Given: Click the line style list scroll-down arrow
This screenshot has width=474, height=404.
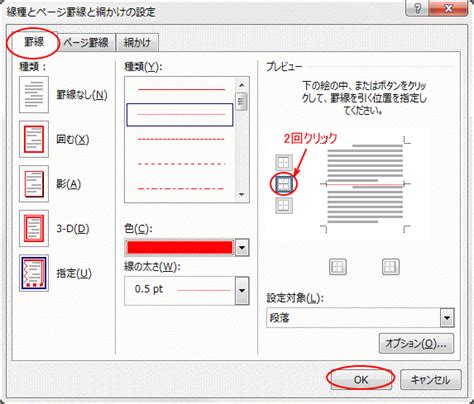Looking at the screenshot, I should point(242,195).
